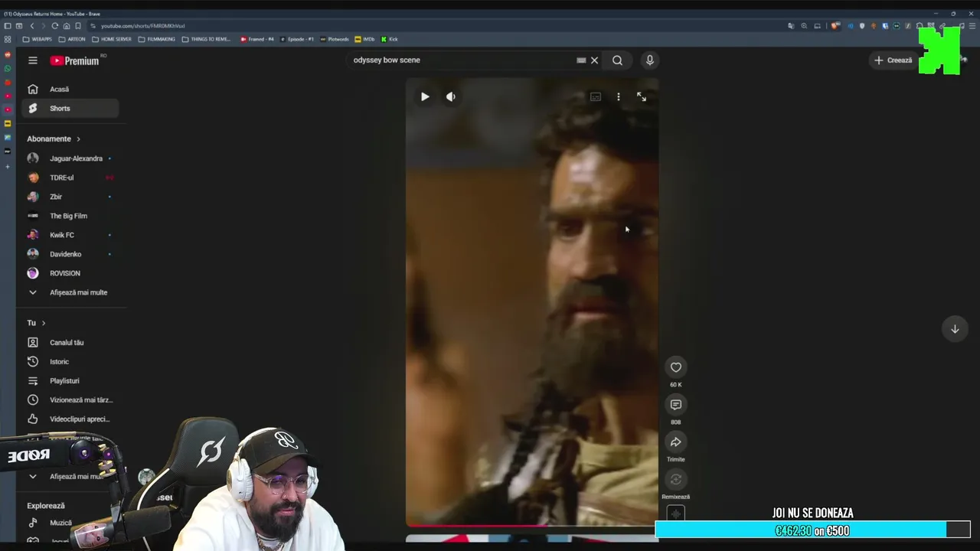Image resolution: width=980 pixels, height=551 pixels.
Task: Reload the page
Action: tap(54, 26)
